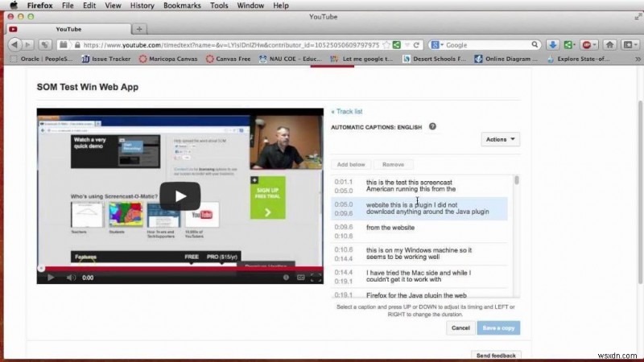Open the View menu

tap(113, 6)
